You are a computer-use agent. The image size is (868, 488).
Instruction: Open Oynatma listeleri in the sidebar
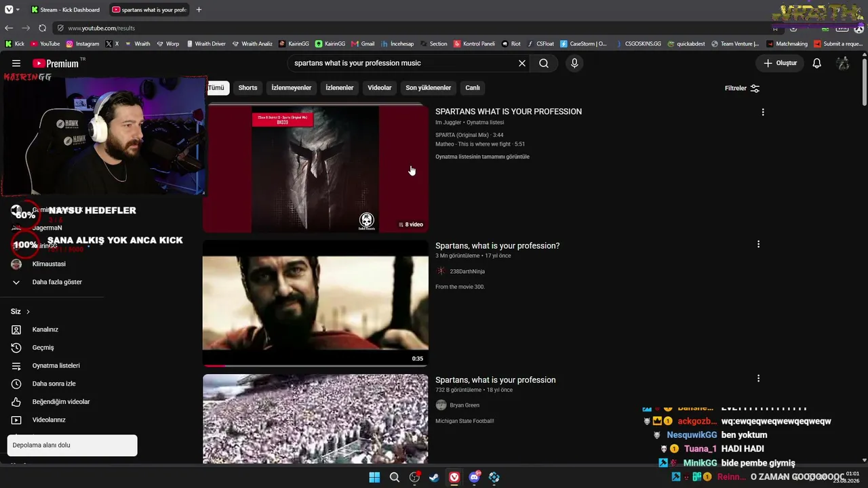click(x=56, y=365)
